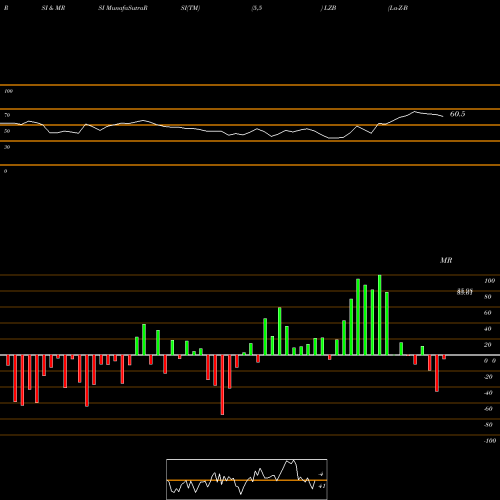Click the ')LZB' ticker symbol text
Image resolution: width=500 pixels, height=500 pixels.
click(328, 8)
